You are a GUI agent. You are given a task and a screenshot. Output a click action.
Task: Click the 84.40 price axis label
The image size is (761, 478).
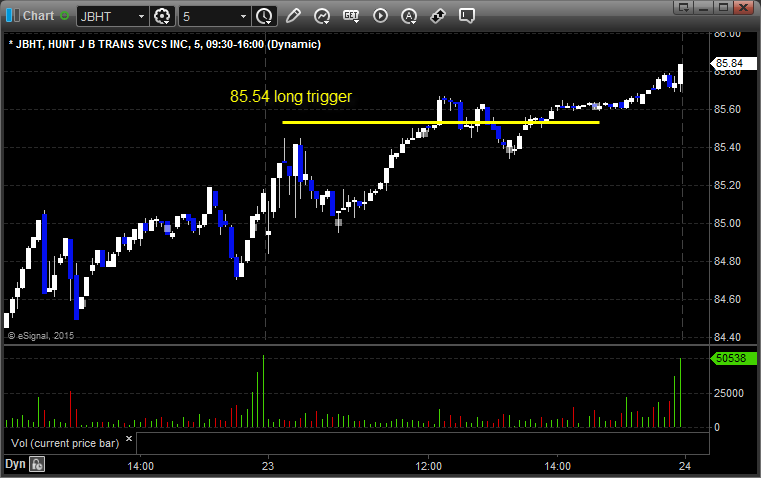pos(727,337)
